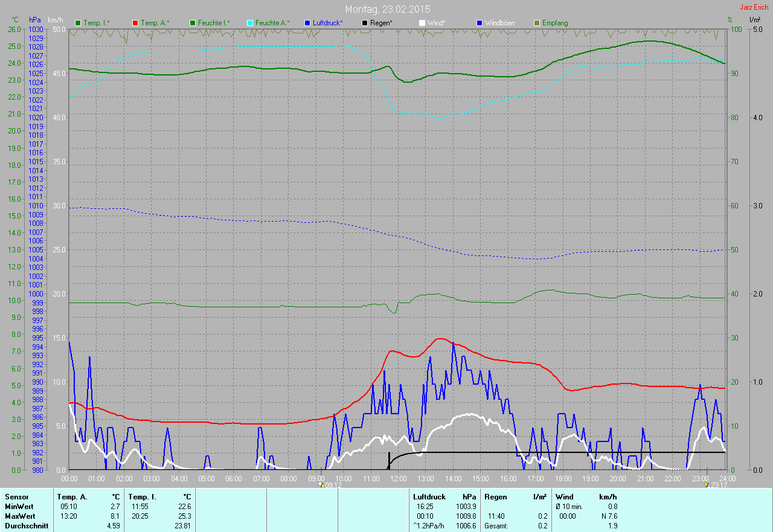Click the Durchschnitt row label
Viewport: 773px width, 532px height.
tap(27, 526)
